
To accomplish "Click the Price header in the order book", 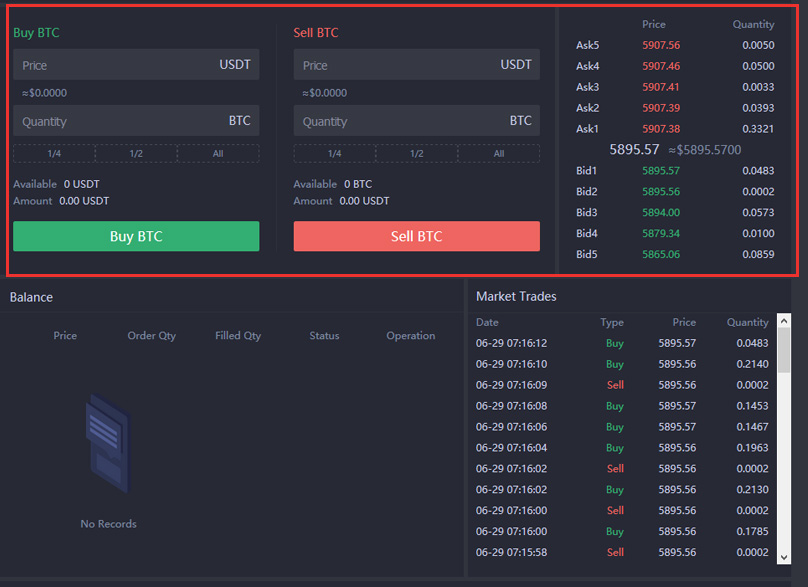I will click(x=653, y=24).
